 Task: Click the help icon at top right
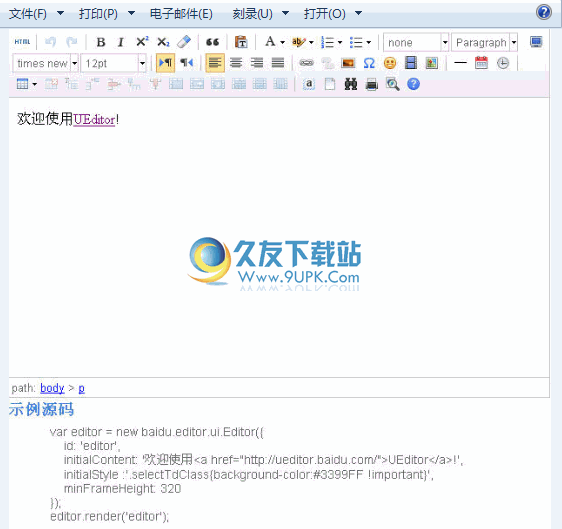pyautogui.click(x=544, y=12)
